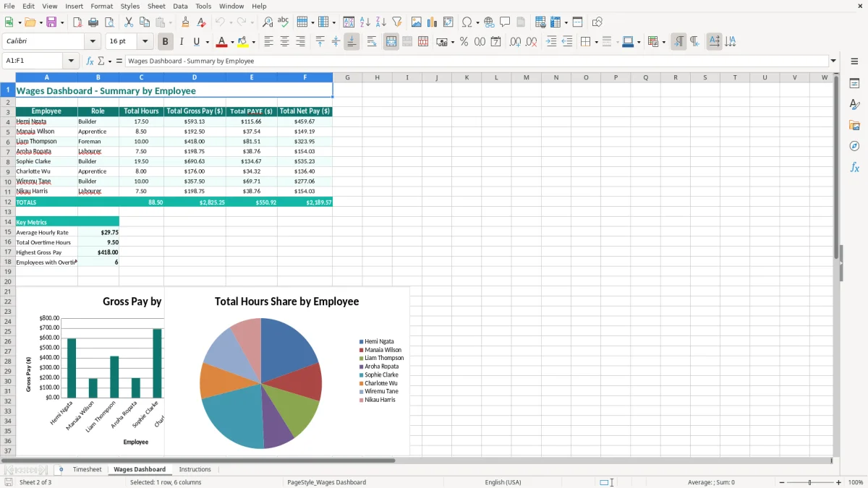The width and height of the screenshot is (868, 488).
Task: Open the Data menu
Action: pos(180,6)
